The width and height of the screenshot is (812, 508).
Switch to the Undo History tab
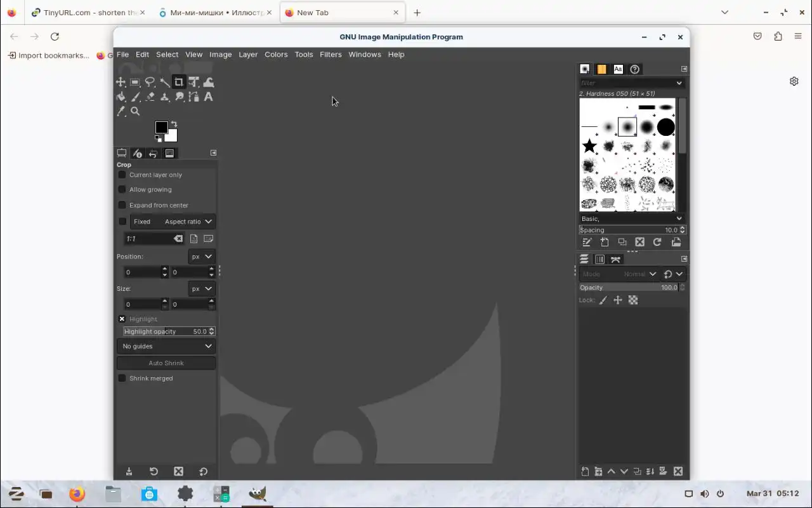point(153,153)
